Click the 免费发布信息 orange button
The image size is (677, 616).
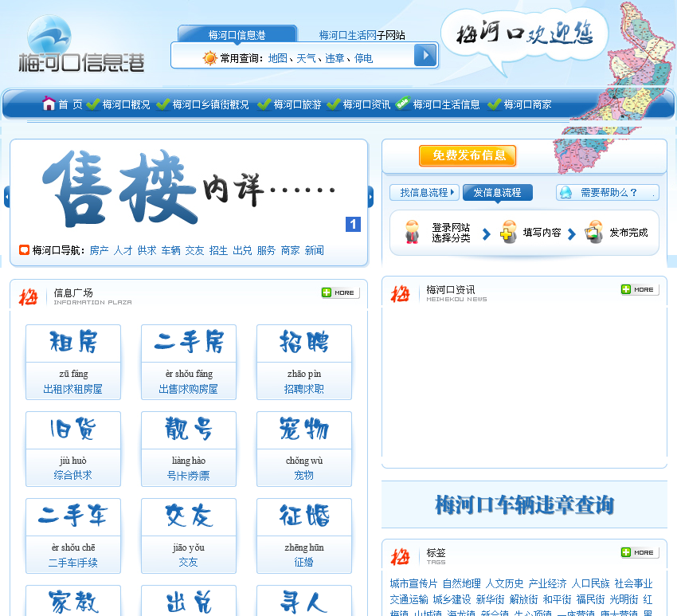[x=468, y=155]
